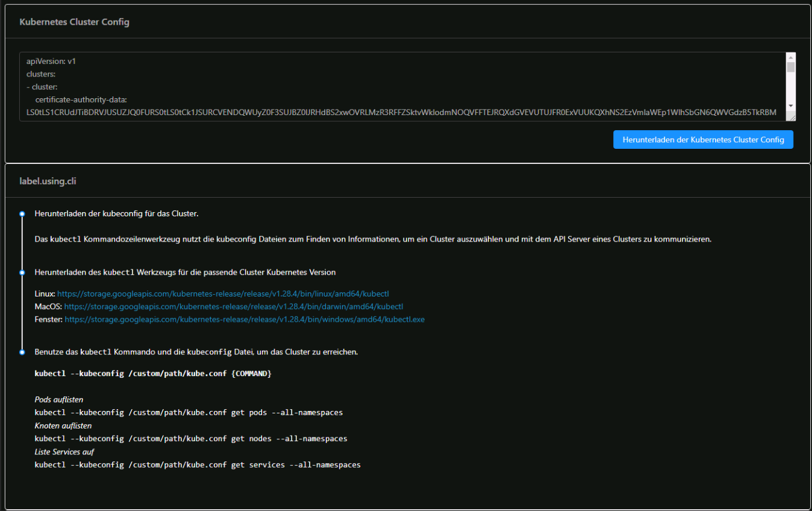Click the Herunterladen der Kubernetes Cluster Config button

[703, 139]
